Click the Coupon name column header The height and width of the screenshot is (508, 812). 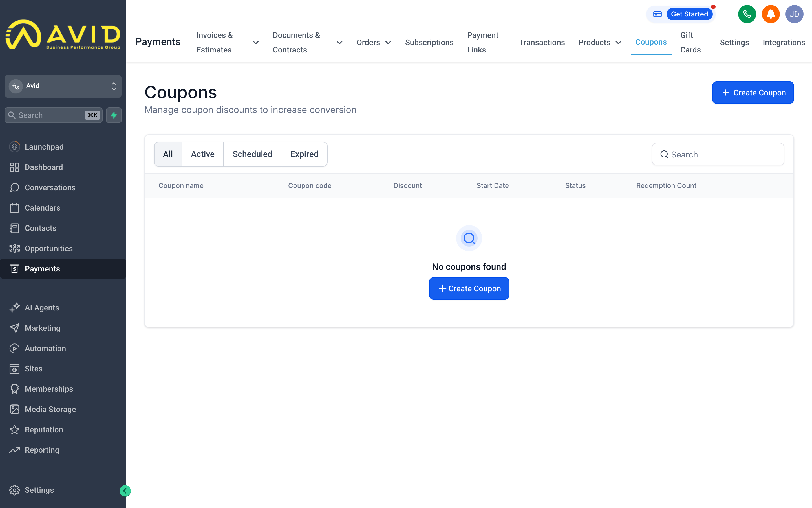(x=181, y=185)
